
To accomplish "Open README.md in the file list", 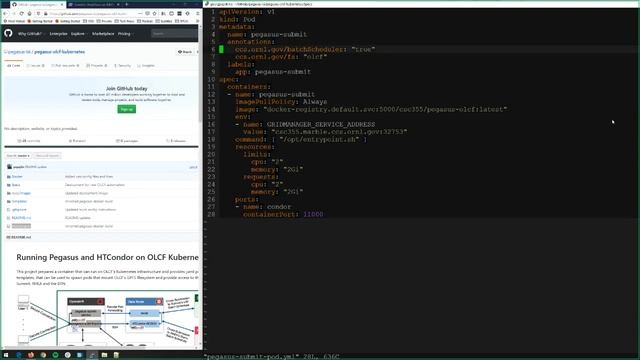I will [21, 218].
